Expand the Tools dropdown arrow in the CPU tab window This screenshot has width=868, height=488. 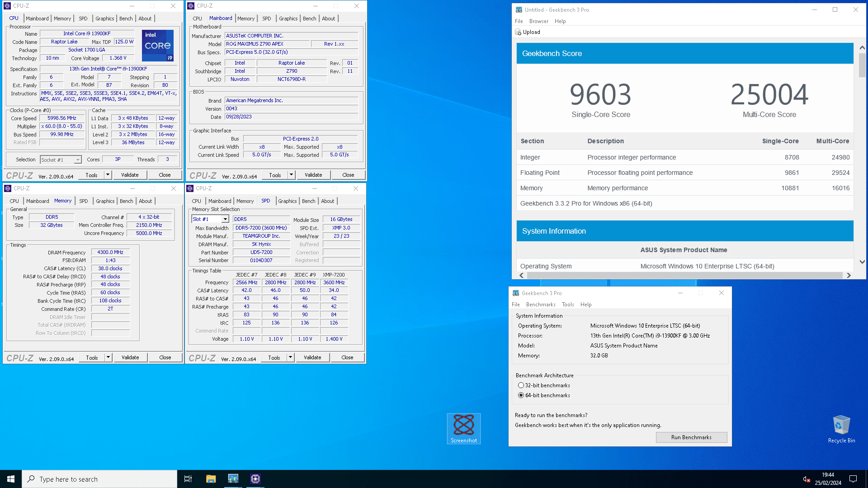click(x=108, y=175)
